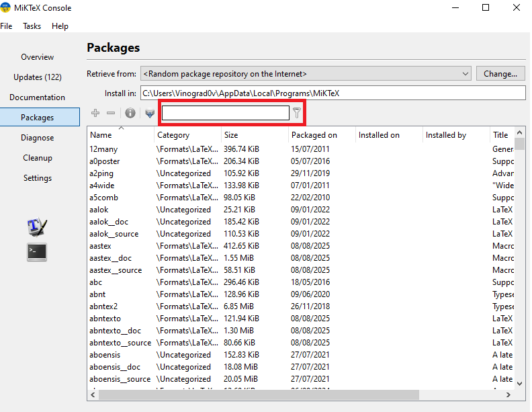The width and height of the screenshot is (532, 412).
Task: Select the aastex__source package row
Action: click(301, 270)
